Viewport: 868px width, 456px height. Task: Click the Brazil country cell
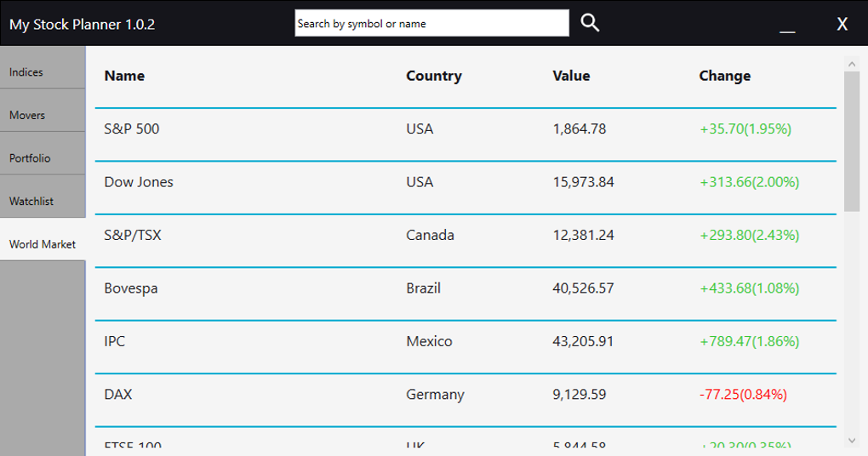coord(424,288)
